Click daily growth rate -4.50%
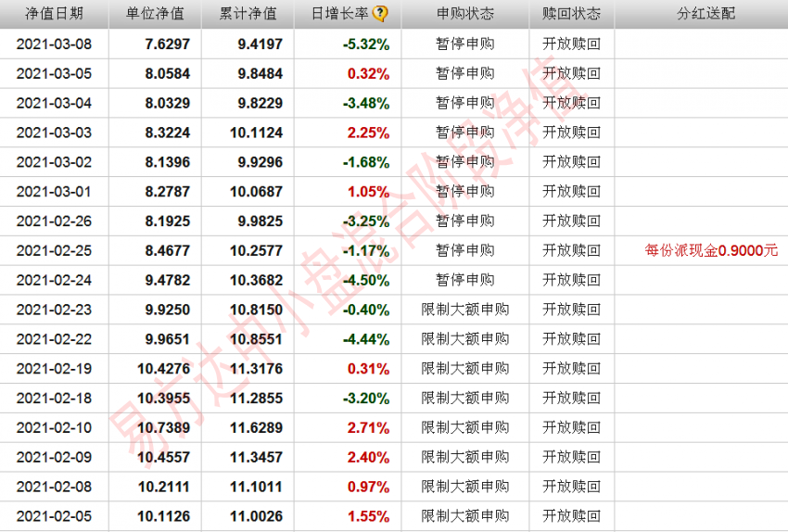788x532 pixels. click(x=366, y=280)
